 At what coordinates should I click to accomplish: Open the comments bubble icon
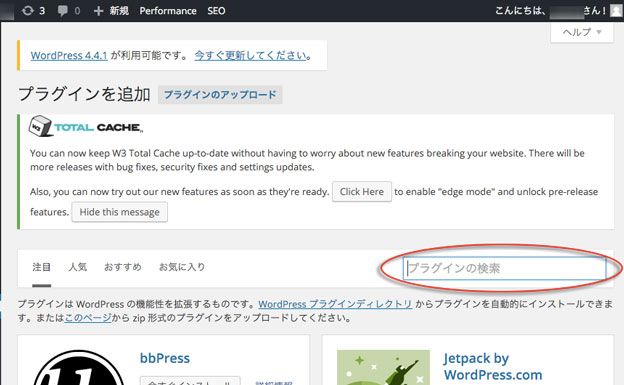pos(62,10)
